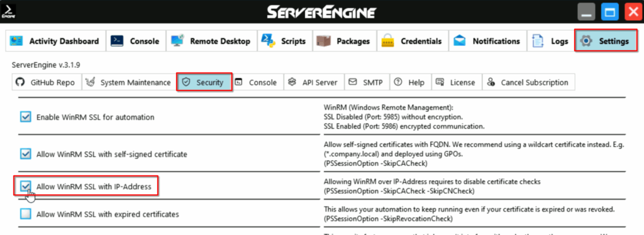Click the License certificate icon
644x235 pixels.
pos(440,82)
